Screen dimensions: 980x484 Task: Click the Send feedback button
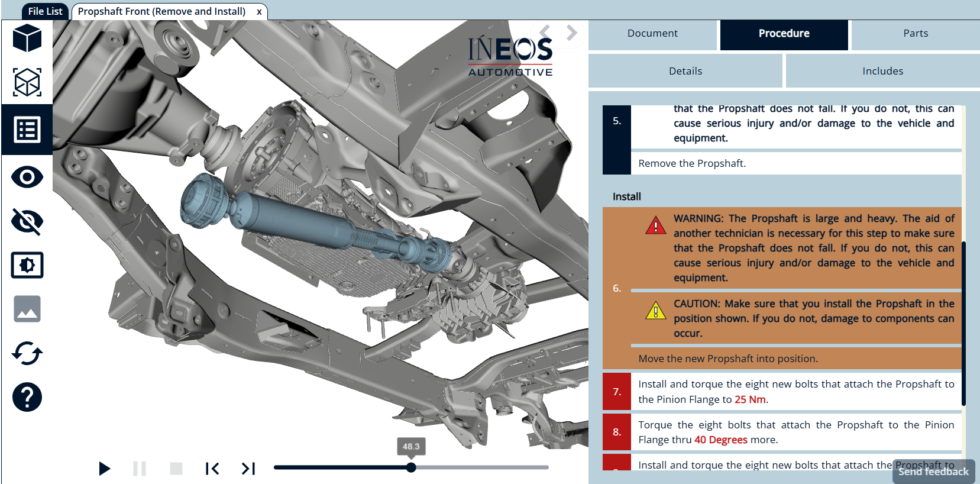[x=933, y=472]
